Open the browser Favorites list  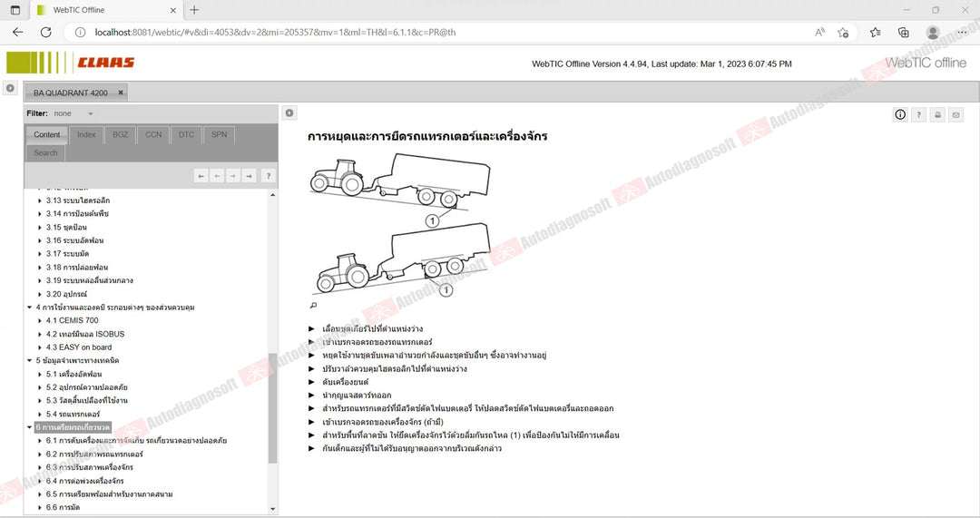tap(875, 32)
